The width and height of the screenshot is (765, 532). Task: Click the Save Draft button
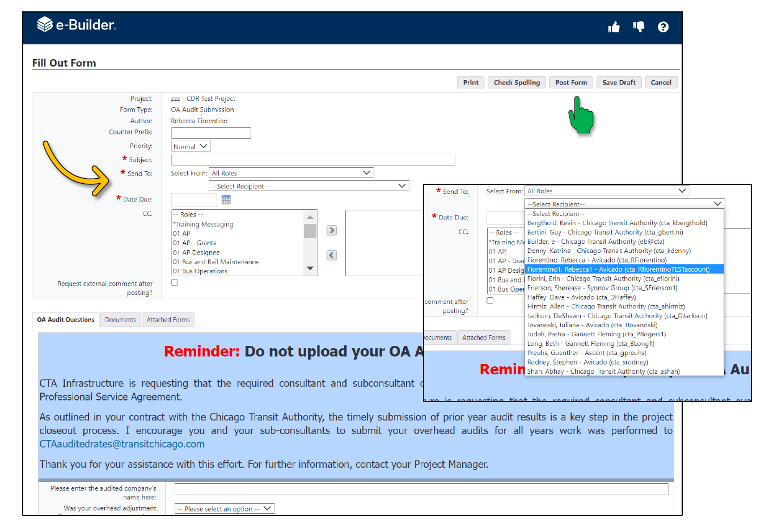[x=619, y=82]
